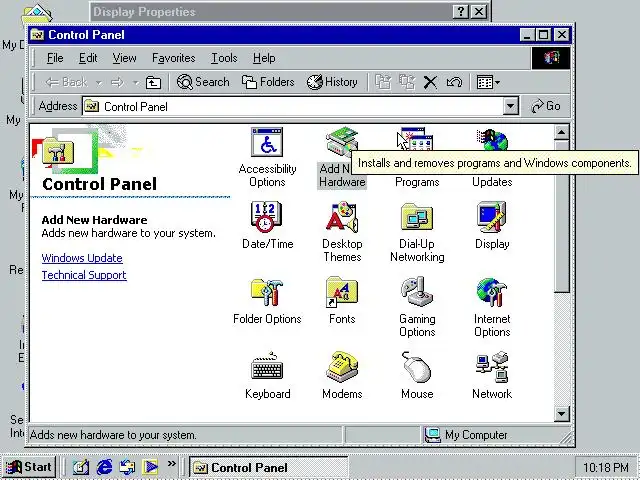The height and width of the screenshot is (480, 640).
Task: Click the Start button
Action: 29,467
